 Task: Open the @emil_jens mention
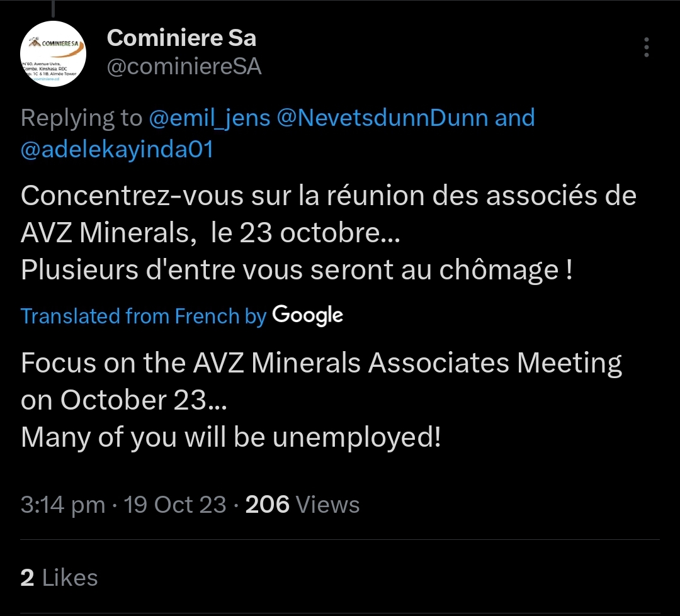pyautogui.click(x=210, y=118)
